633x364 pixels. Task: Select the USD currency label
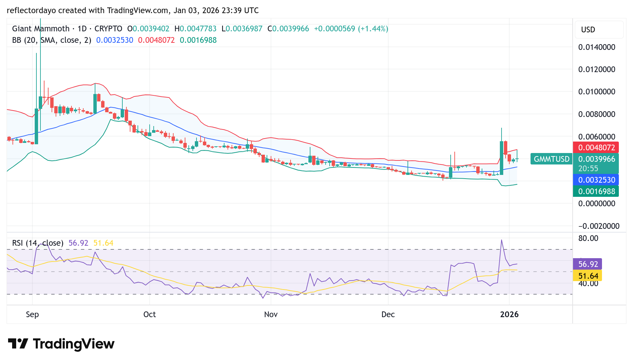[588, 30]
